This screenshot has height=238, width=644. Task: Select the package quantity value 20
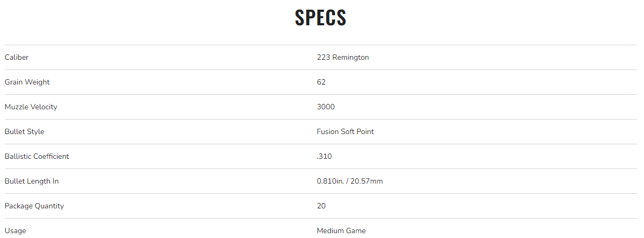[321, 206]
